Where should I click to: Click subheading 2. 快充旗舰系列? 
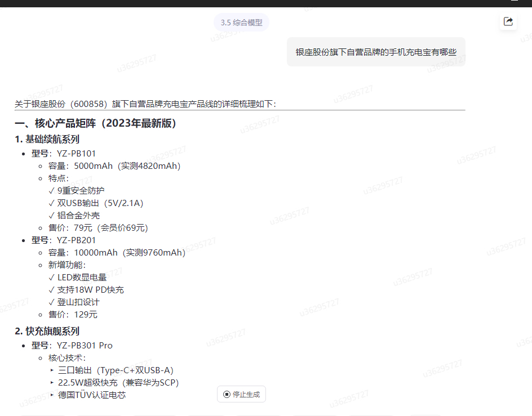[47, 331]
